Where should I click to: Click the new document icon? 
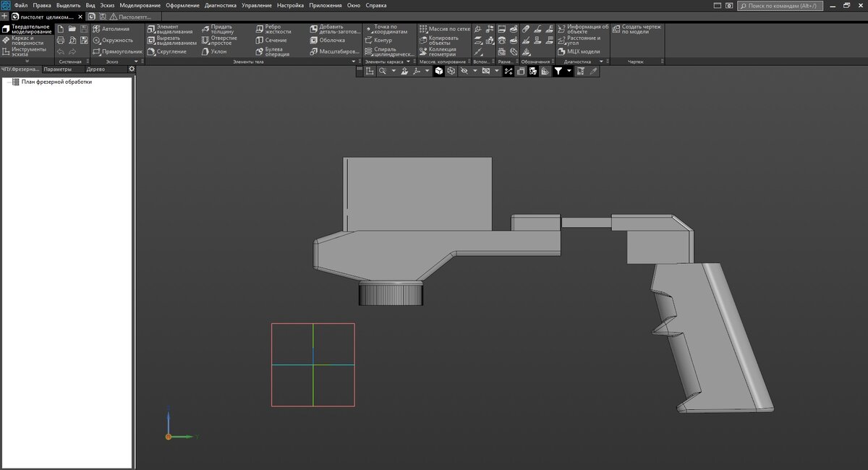[60, 29]
